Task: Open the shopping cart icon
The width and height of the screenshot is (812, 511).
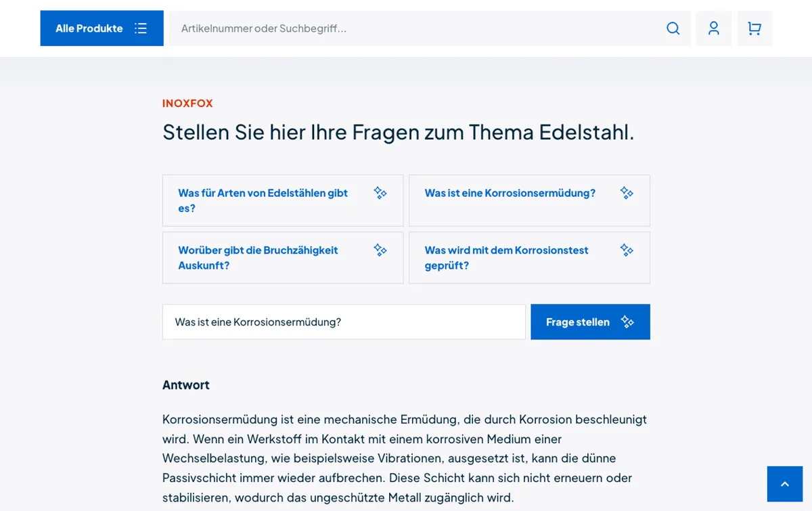Action: 754,28
